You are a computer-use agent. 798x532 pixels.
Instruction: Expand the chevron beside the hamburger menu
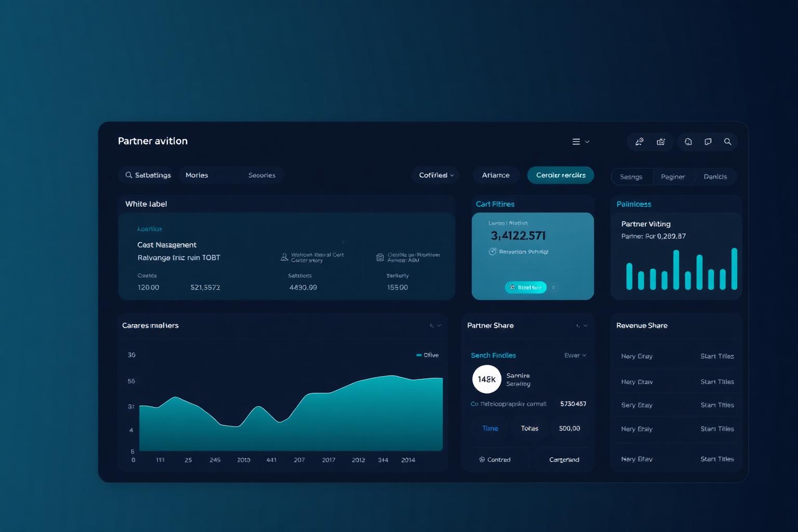click(x=587, y=142)
